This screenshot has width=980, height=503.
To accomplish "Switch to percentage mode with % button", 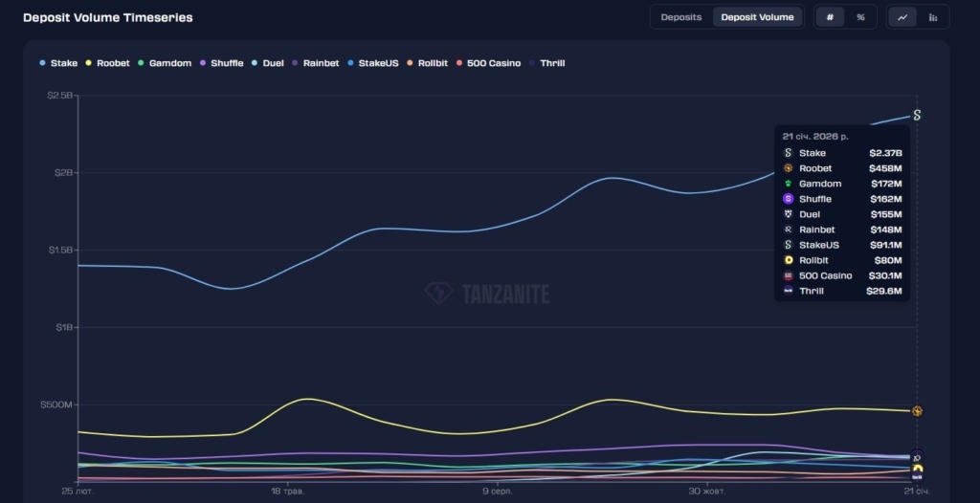I will 860,17.
